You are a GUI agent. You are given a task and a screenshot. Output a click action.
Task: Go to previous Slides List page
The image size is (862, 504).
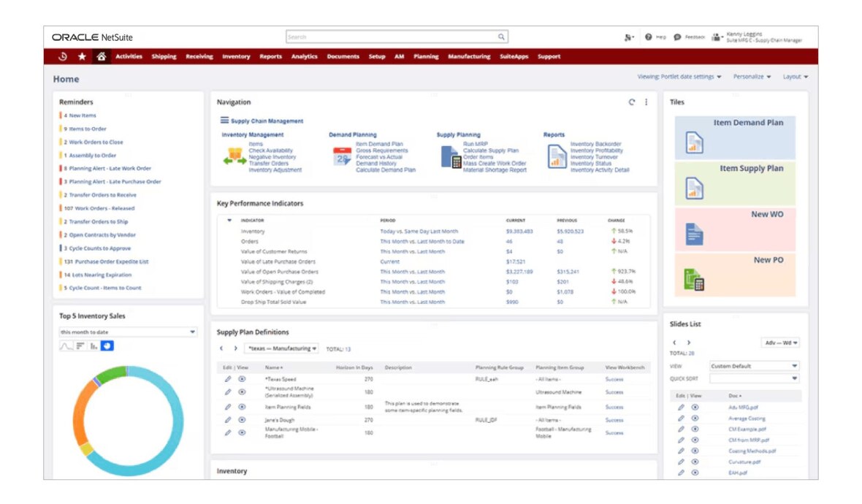(674, 343)
